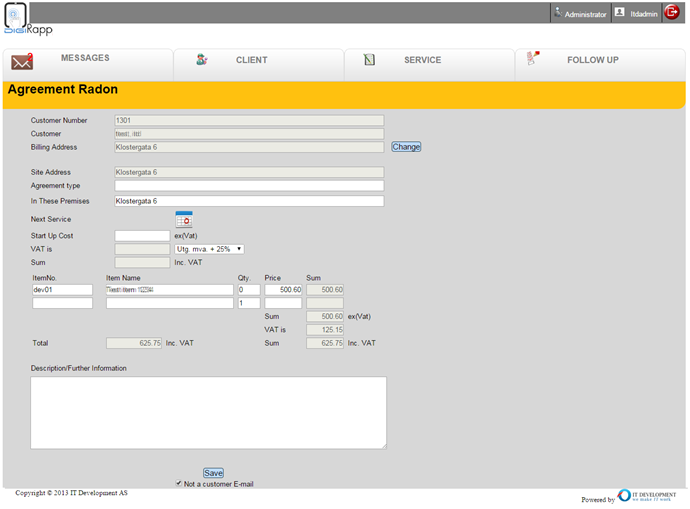
Task: Click the first row Item Name field
Action: coord(169,290)
